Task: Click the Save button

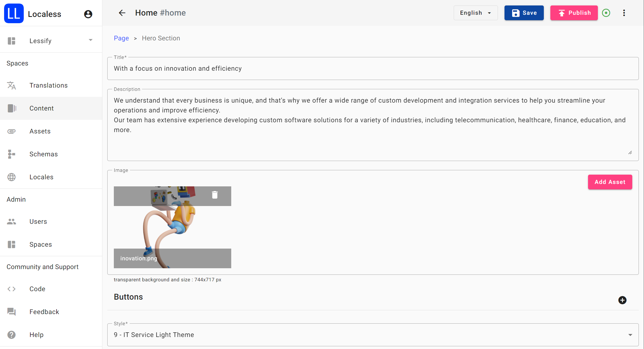Action: tap(524, 13)
